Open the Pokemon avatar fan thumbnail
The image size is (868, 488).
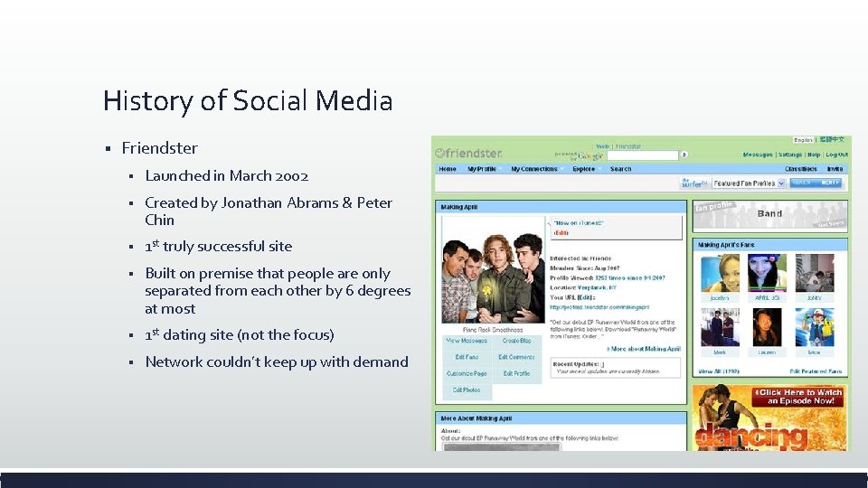(815, 327)
